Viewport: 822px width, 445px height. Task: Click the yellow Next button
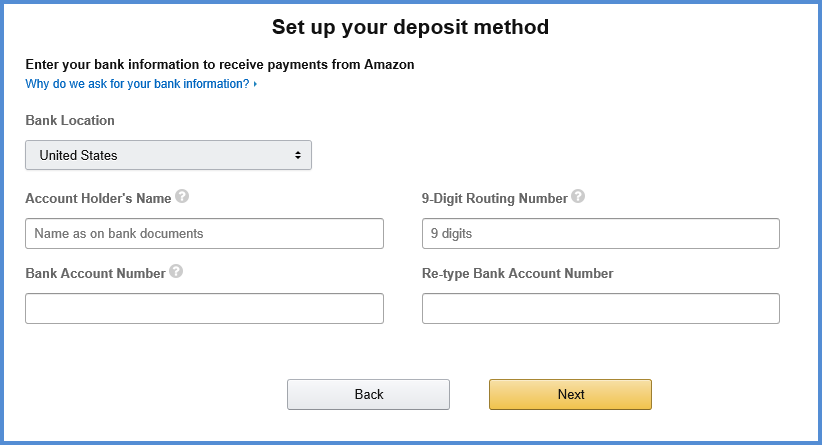(570, 394)
